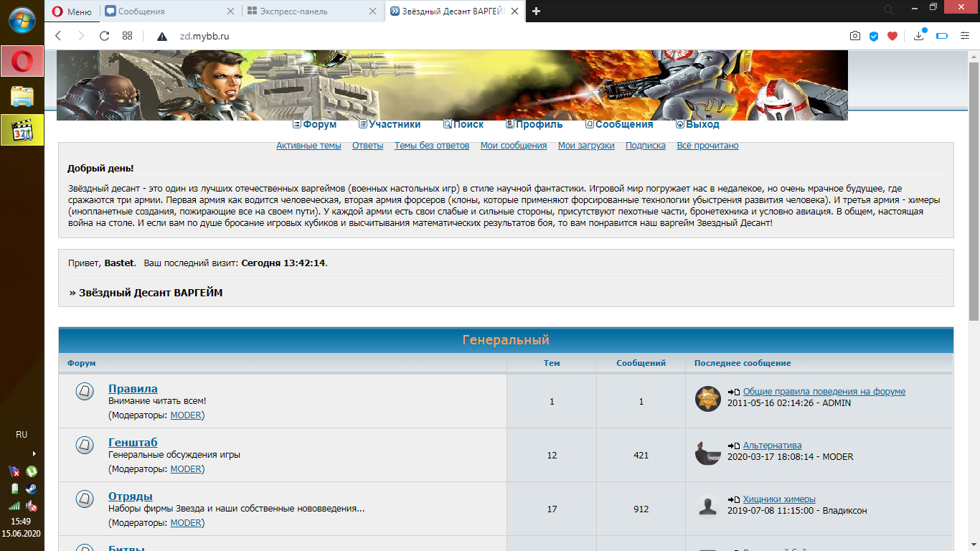Open the Правила forum
This screenshot has height=551, width=980.
[133, 389]
